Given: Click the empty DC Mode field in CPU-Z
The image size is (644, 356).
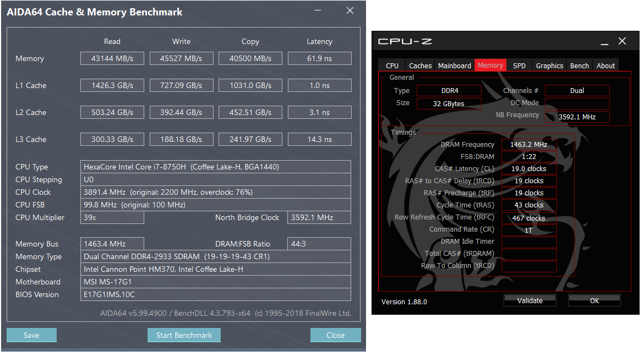Looking at the screenshot, I should [x=577, y=103].
